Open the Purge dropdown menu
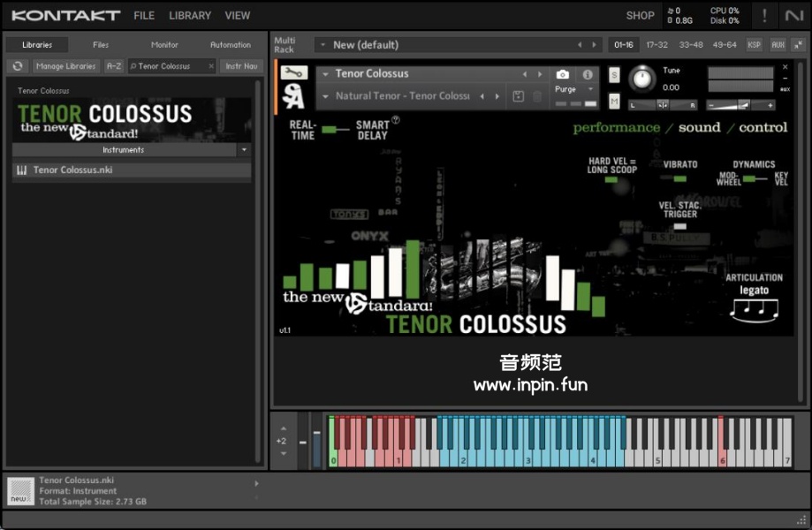This screenshot has width=812, height=530. pyautogui.click(x=575, y=89)
